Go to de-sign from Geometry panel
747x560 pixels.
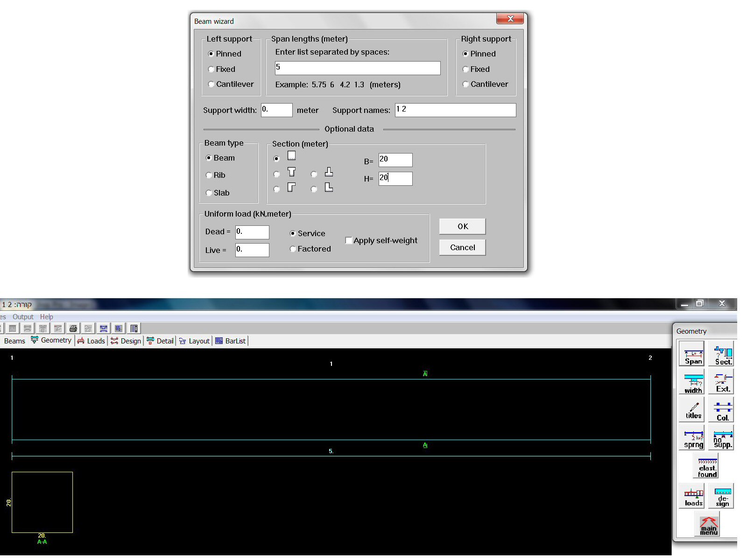[x=721, y=496]
